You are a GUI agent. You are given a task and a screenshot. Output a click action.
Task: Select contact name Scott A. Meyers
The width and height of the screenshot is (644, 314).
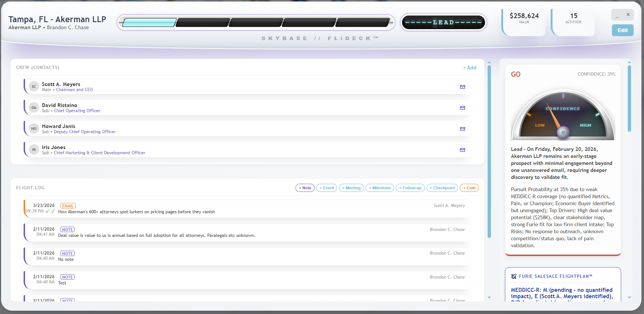point(61,84)
